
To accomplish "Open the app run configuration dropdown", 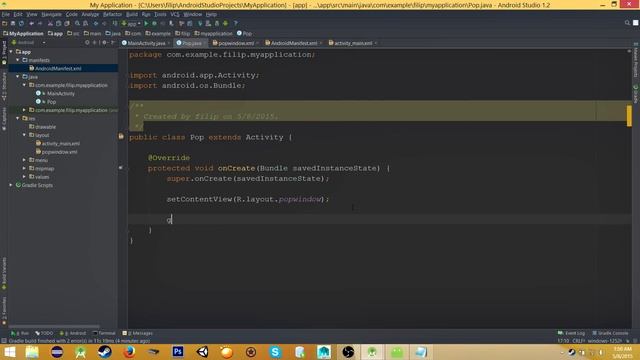I will tap(131, 24).
